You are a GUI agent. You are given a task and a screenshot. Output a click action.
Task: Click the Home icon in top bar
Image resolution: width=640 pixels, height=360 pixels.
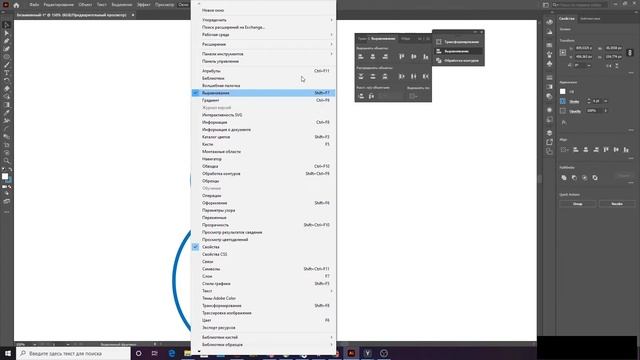click(16, 5)
